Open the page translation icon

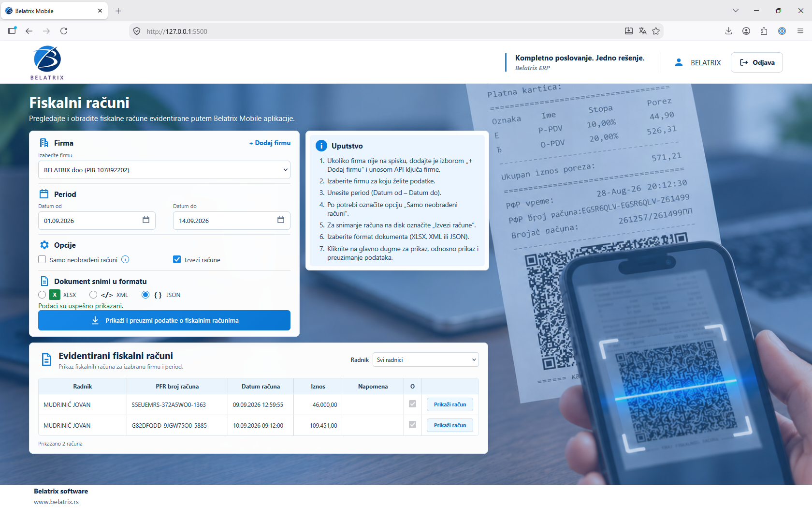pos(642,31)
